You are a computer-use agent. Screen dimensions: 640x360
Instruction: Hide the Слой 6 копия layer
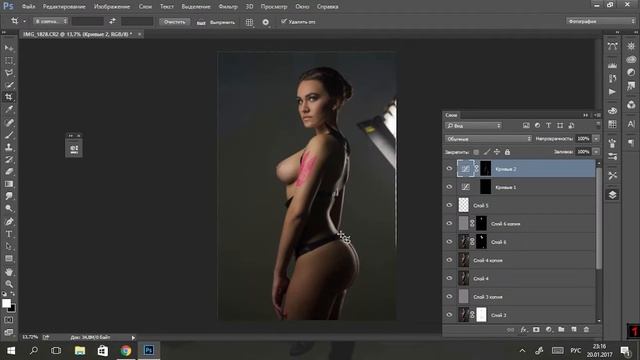click(x=449, y=223)
